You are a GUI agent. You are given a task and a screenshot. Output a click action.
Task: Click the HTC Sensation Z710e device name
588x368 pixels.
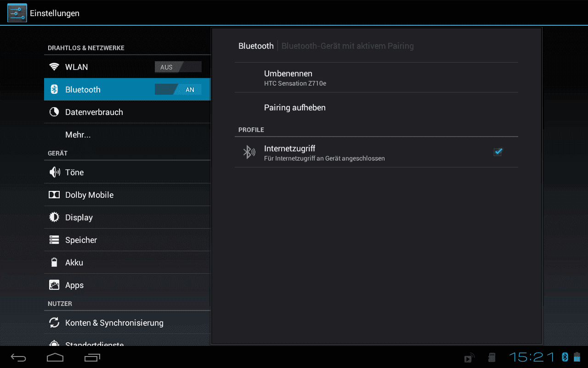[295, 84]
